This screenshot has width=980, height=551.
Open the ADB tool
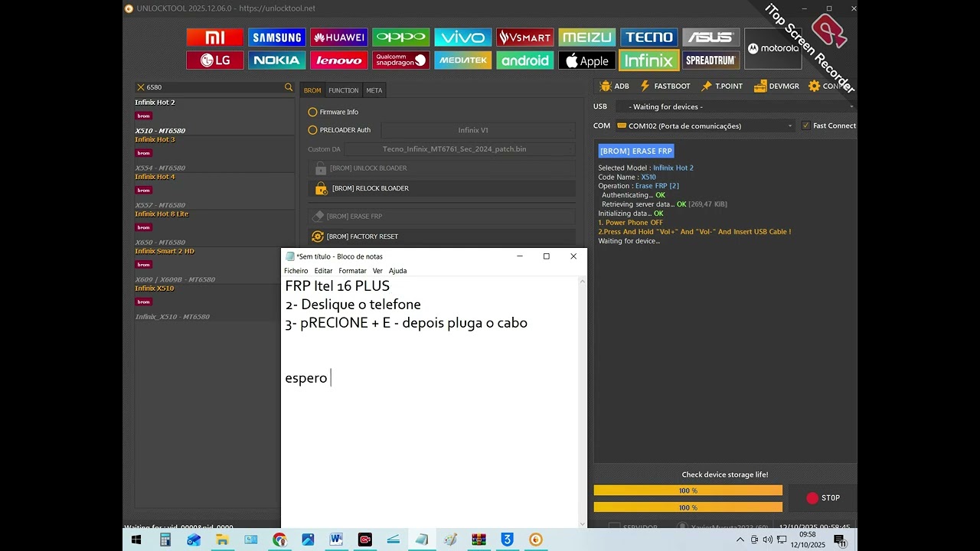(615, 86)
